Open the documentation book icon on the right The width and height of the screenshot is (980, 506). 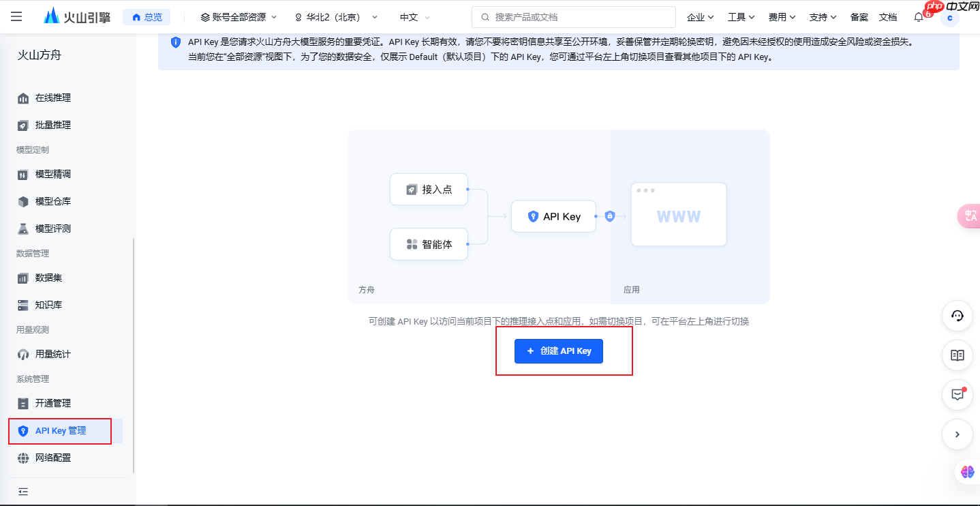coord(957,355)
